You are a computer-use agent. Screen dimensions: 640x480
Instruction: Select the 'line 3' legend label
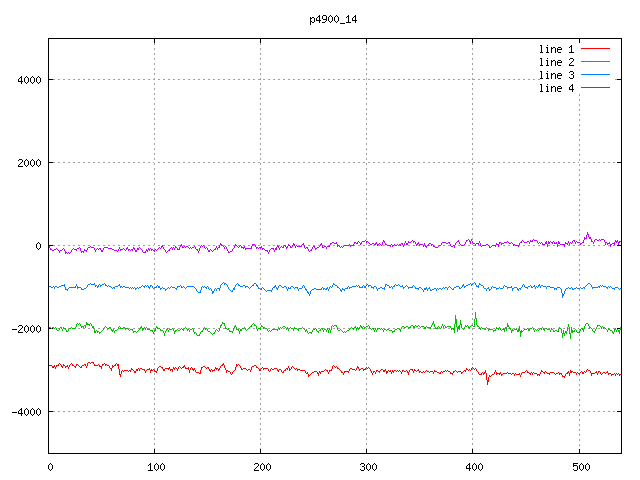556,75
